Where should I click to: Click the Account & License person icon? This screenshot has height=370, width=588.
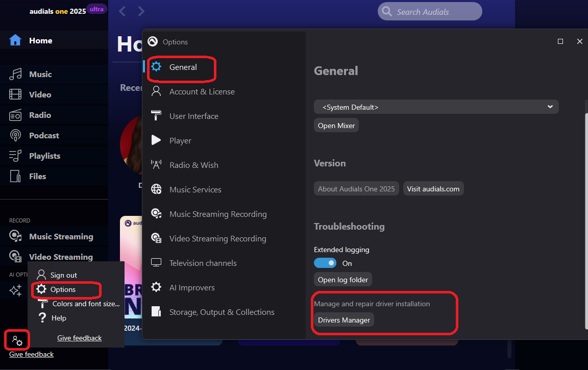156,91
